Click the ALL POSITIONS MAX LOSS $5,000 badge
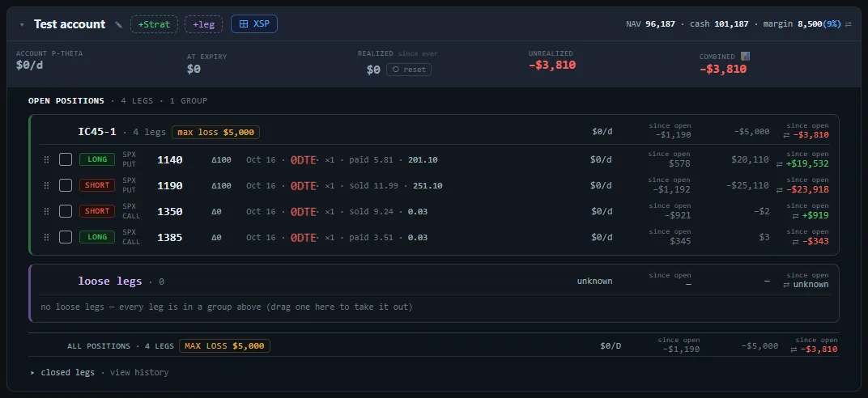868x398 pixels. coord(224,346)
